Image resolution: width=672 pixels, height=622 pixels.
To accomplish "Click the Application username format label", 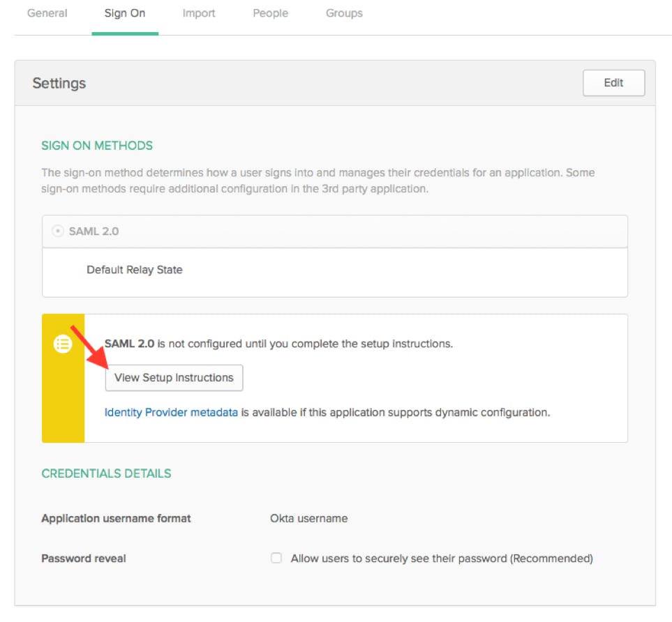I will (116, 518).
